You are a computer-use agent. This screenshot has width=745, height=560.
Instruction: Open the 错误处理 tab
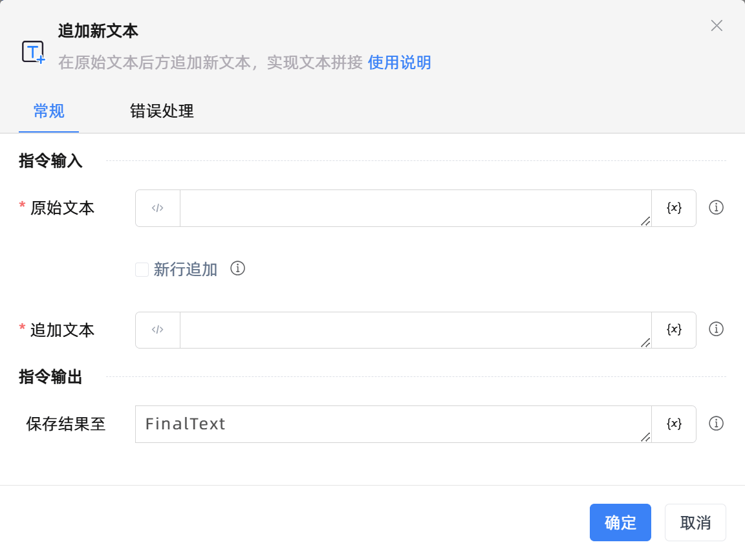162,111
